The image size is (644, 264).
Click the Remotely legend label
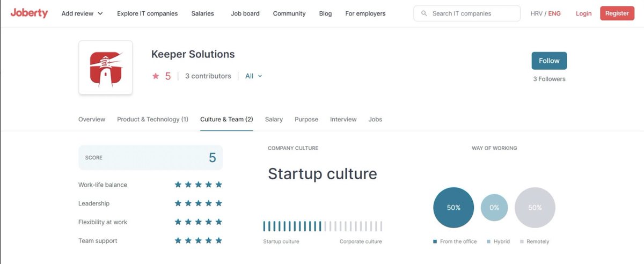538,241
